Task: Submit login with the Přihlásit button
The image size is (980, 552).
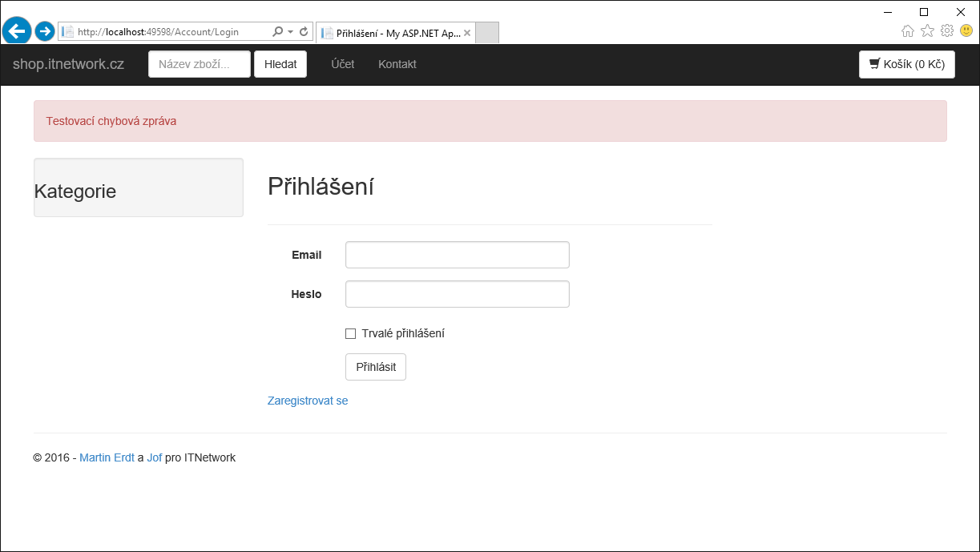Action: [x=375, y=366]
